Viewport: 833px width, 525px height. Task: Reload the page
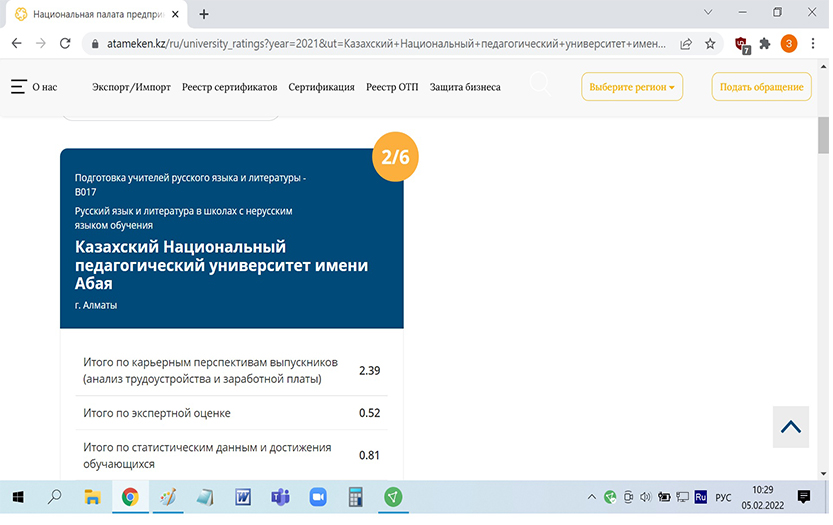[x=65, y=44]
